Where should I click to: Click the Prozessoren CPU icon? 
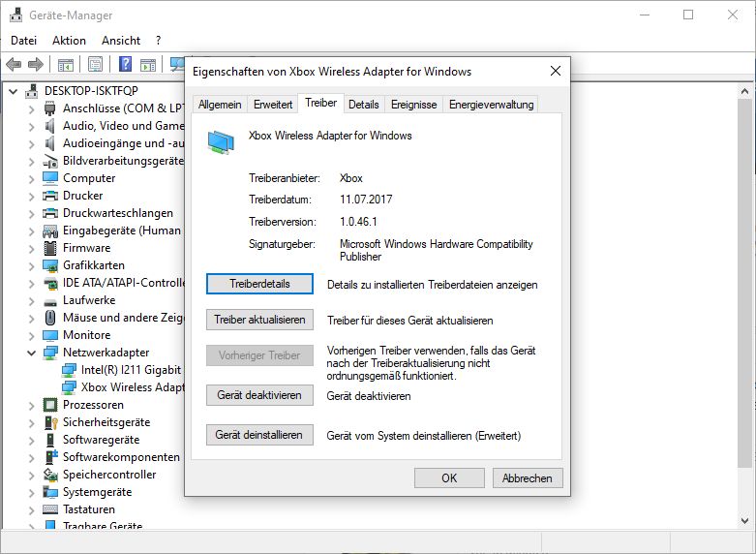point(50,405)
